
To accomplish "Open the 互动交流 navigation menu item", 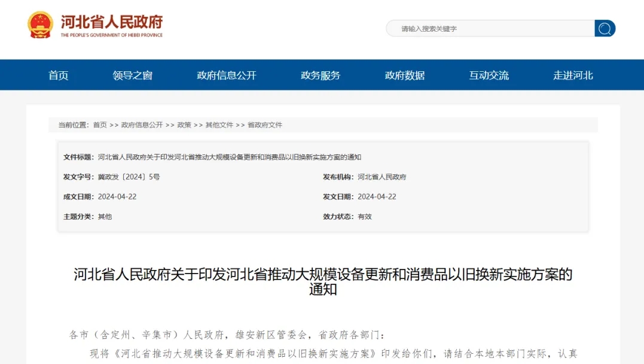I will click(489, 75).
